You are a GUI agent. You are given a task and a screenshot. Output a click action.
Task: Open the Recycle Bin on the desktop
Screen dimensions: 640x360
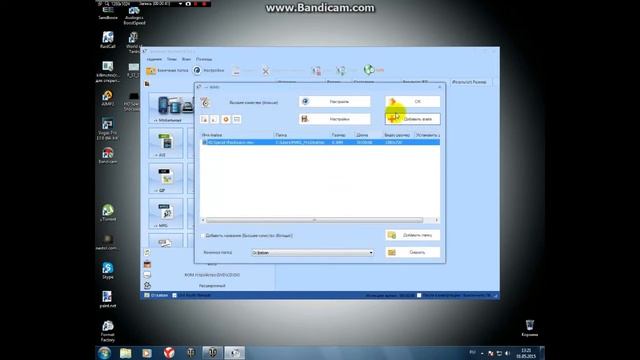pyautogui.click(x=529, y=328)
